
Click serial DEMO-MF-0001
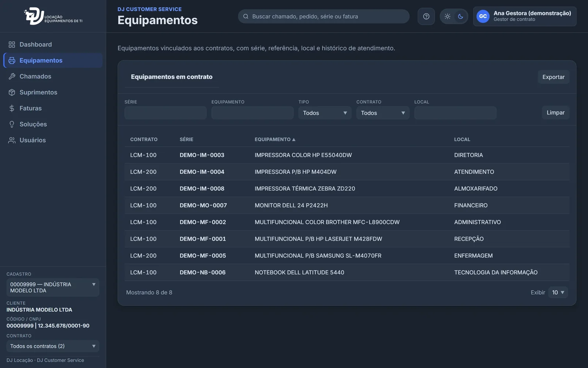[203, 239]
